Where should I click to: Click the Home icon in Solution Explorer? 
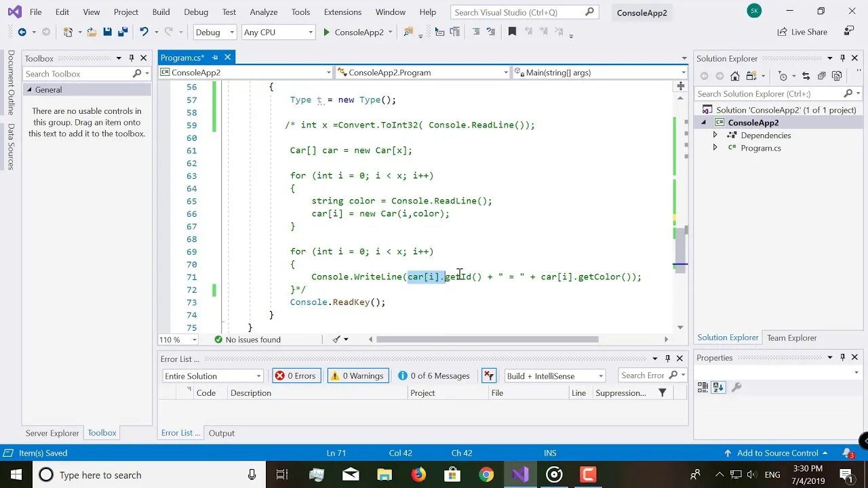click(x=735, y=76)
